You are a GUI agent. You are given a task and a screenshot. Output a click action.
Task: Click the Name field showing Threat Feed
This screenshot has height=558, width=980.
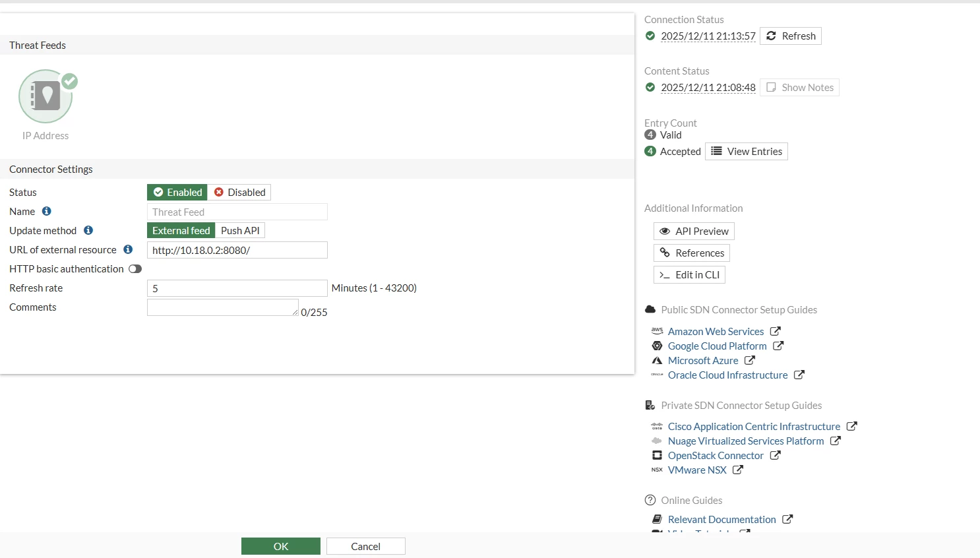point(237,212)
